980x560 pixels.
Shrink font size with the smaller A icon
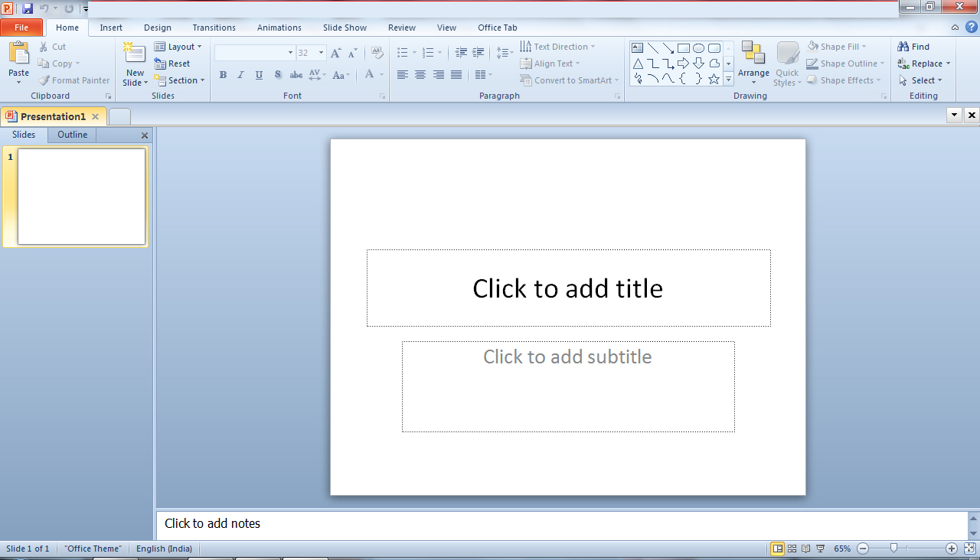tap(352, 53)
